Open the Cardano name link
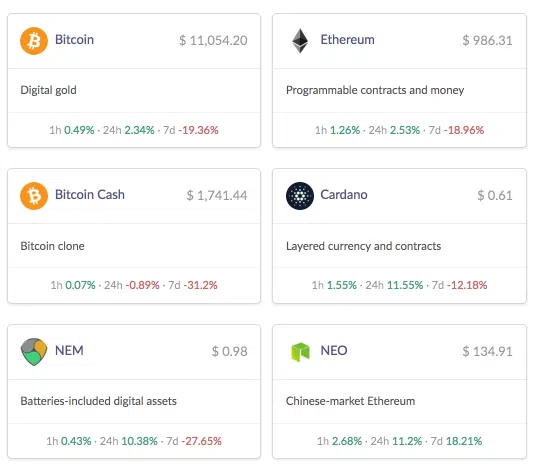535x471 pixels. [x=344, y=195]
